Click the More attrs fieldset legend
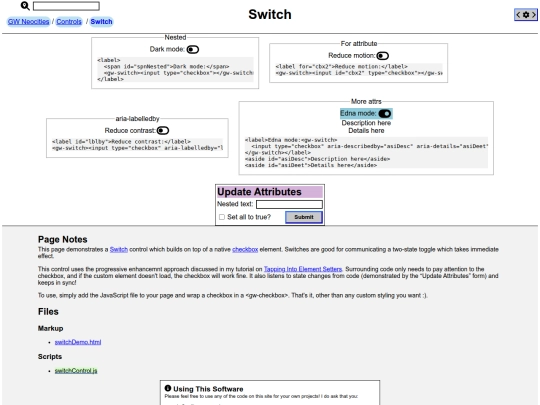Viewport: 540px width, 405px height. coord(366,101)
